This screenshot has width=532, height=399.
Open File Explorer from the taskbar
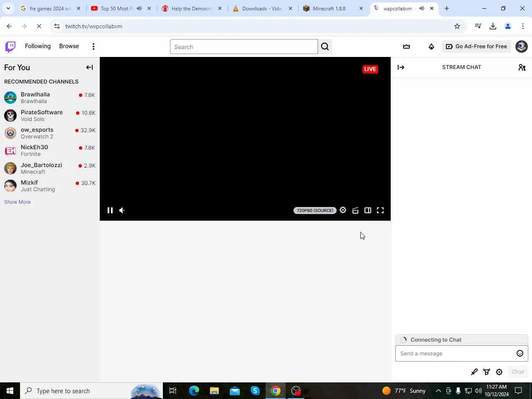point(214,391)
